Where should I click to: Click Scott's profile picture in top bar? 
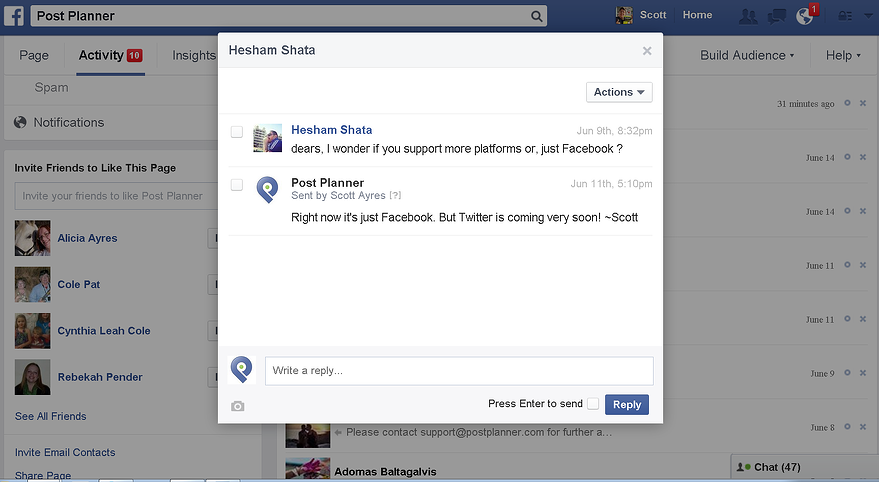click(x=624, y=16)
